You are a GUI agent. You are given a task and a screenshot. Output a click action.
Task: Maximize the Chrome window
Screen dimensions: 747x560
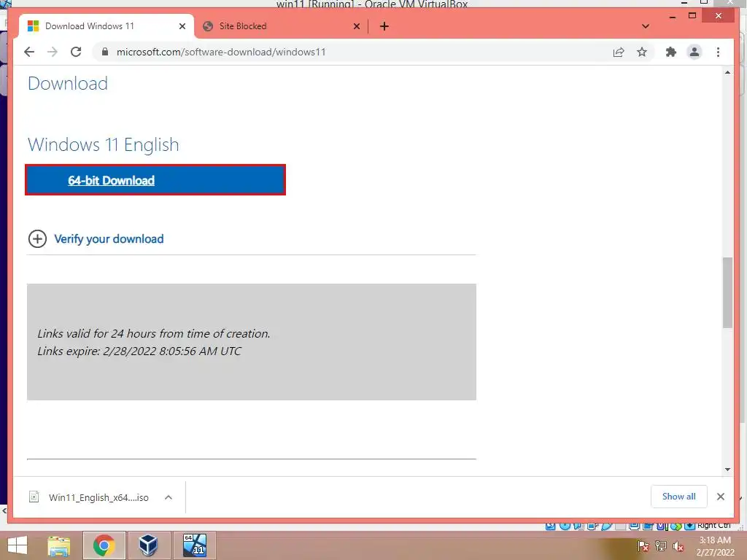[692, 16]
